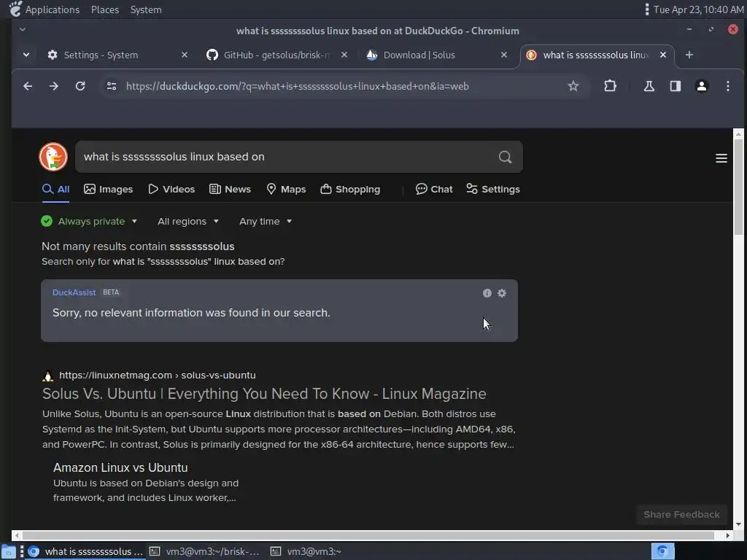Open the Places menu
Viewport: 747px width, 560px height.
(105, 9)
